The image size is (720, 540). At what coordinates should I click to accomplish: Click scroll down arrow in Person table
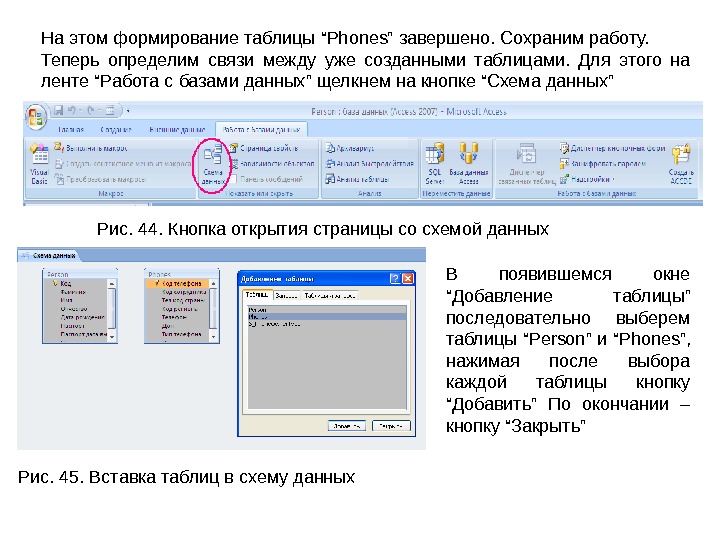112,337
